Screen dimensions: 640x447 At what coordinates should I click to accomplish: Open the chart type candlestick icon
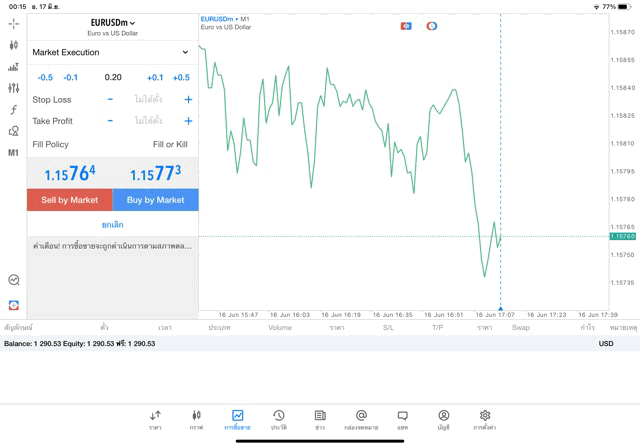[x=13, y=45]
